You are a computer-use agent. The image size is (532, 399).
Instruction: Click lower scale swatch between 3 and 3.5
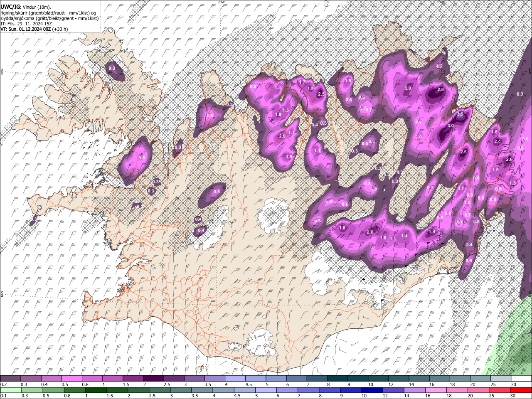(x=181, y=390)
